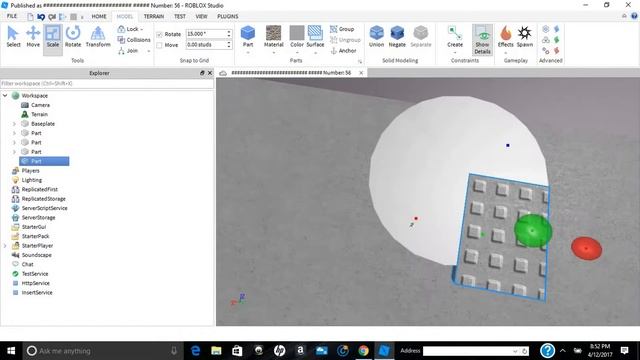Switch to the MODEL tab
This screenshot has width=640, height=360.
(x=124, y=16)
